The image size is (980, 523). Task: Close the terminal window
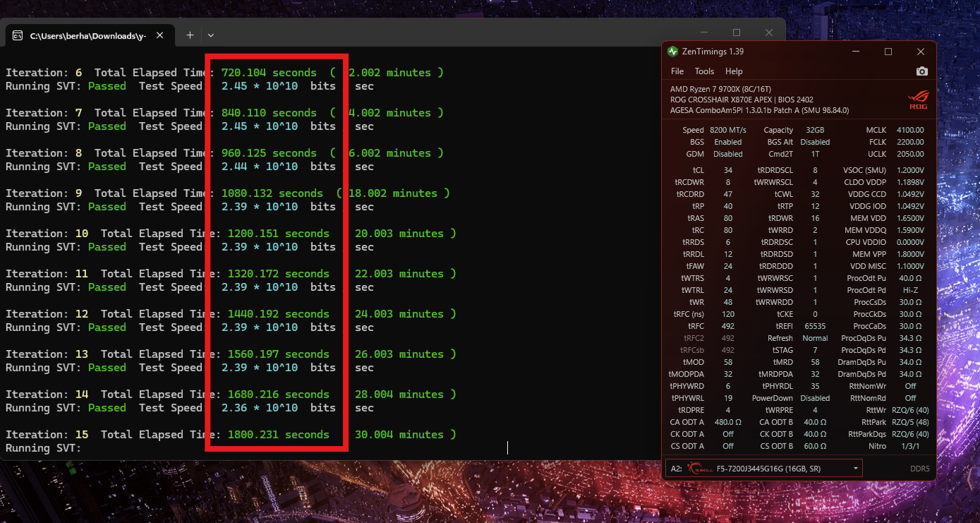pos(769,32)
